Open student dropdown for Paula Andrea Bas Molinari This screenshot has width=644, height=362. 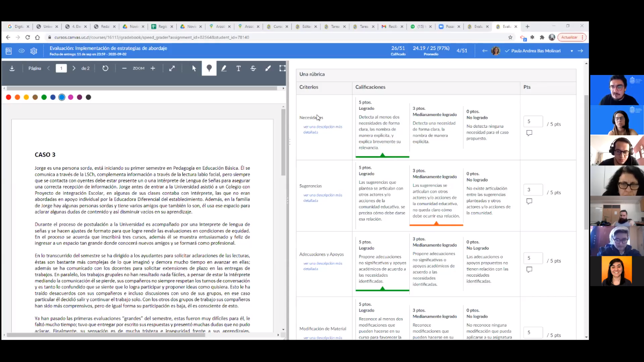pyautogui.click(x=571, y=51)
